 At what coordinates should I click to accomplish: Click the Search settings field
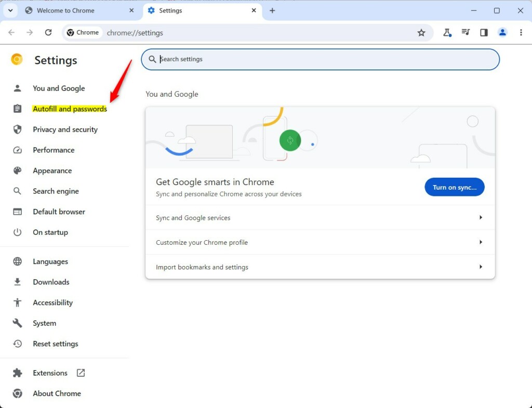coord(320,59)
